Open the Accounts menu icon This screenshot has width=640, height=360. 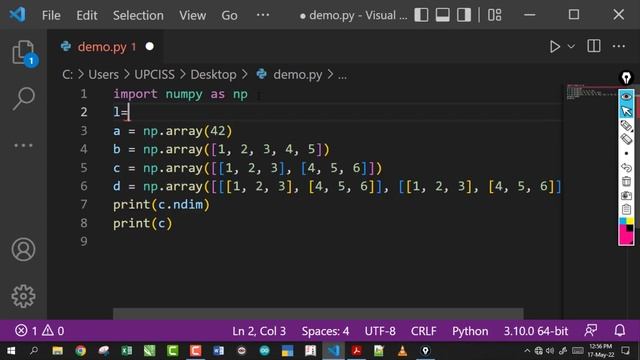(23, 249)
